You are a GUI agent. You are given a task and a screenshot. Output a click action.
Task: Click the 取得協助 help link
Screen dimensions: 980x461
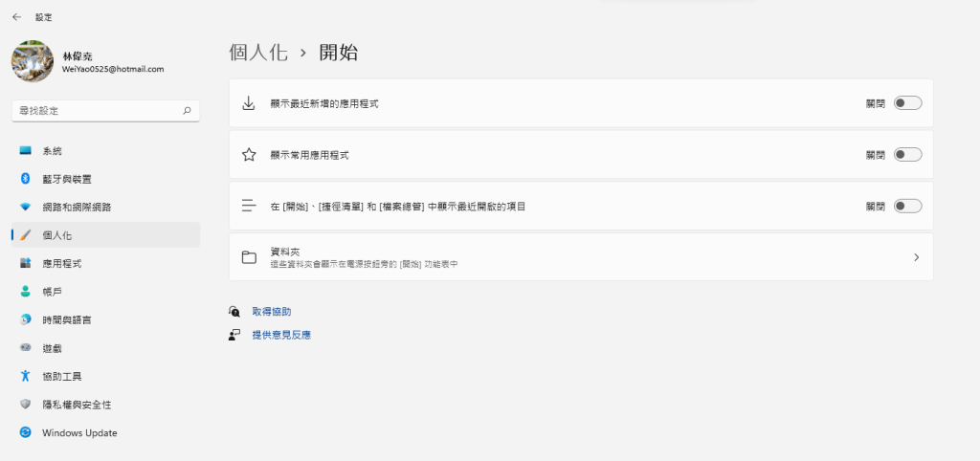[x=271, y=312]
